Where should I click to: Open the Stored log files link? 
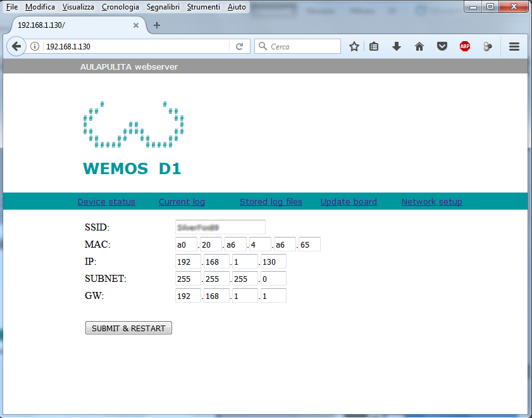point(271,201)
